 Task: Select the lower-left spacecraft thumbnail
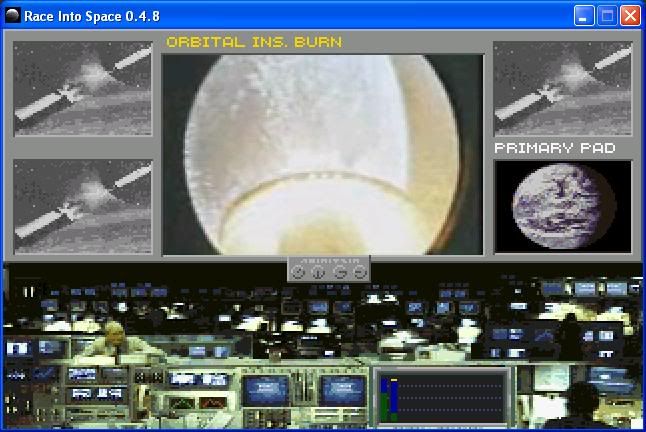[83, 207]
